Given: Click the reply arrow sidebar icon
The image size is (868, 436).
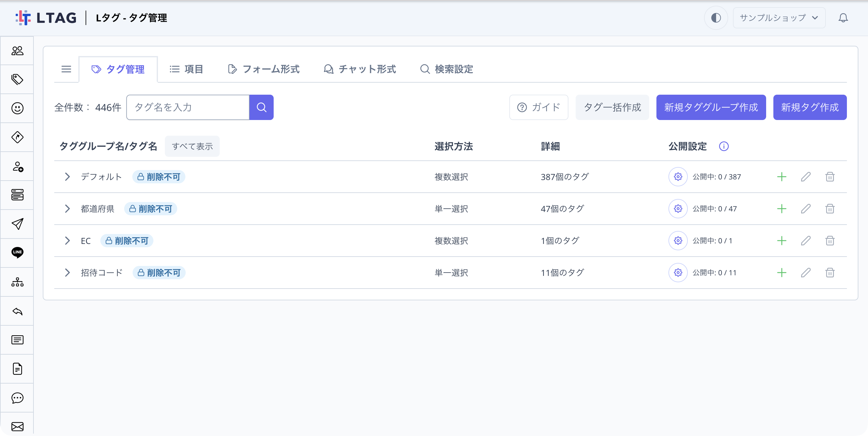Looking at the screenshot, I should 17,311.
